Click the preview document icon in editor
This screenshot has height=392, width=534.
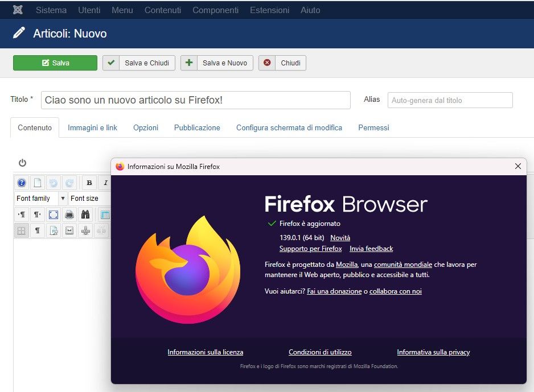(x=54, y=231)
